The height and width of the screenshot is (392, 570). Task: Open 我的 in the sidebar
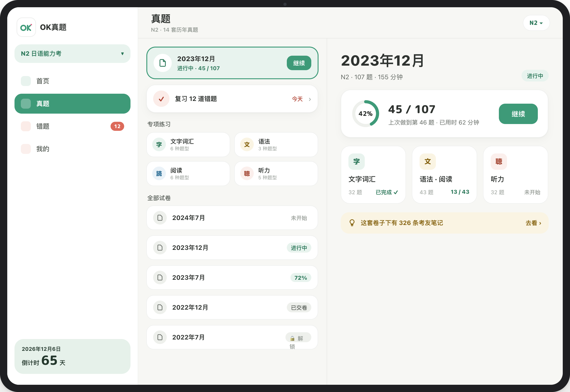72,149
